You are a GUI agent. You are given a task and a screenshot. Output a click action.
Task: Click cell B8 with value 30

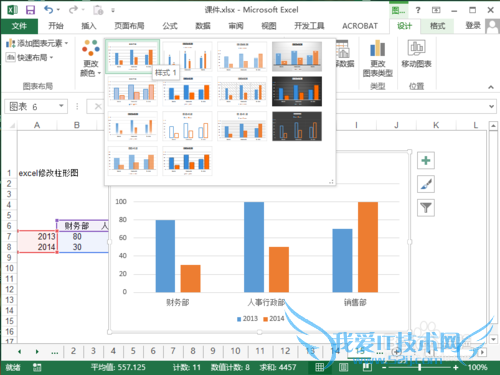pyautogui.click(x=77, y=247)
